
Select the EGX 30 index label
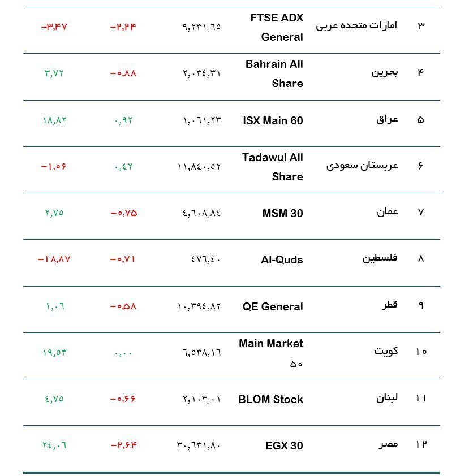coord(284,445)
